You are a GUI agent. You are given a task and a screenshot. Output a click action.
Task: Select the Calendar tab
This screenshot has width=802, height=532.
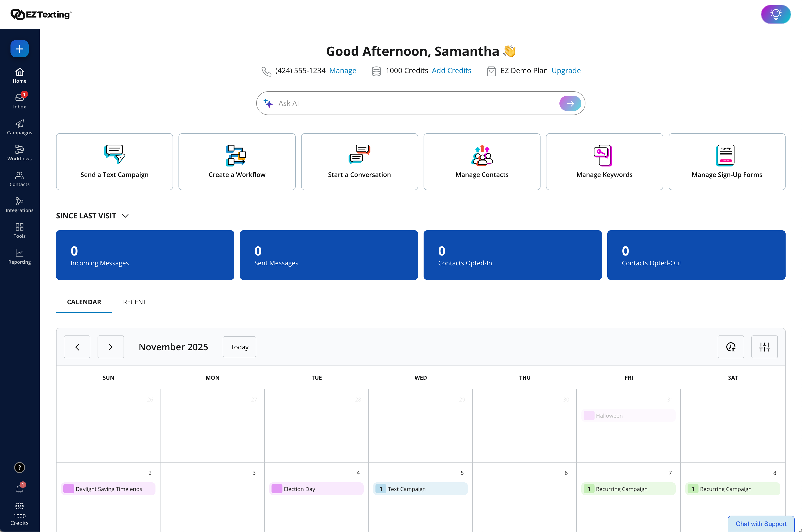84,302
